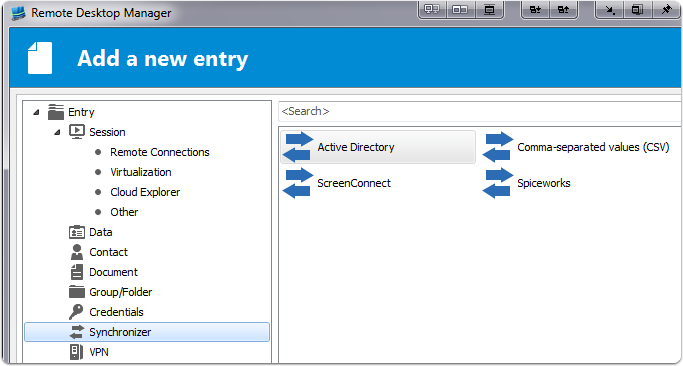The height and width of the screenshot is (366, 683).
Task: Choose the Group/Folder entry type
Action: [x=121, y=292]
